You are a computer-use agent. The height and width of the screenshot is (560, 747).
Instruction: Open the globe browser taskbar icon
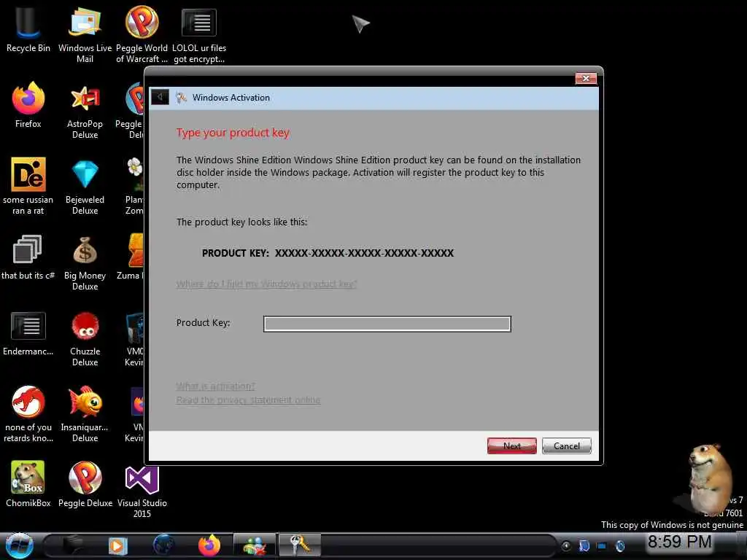point(163,545)
